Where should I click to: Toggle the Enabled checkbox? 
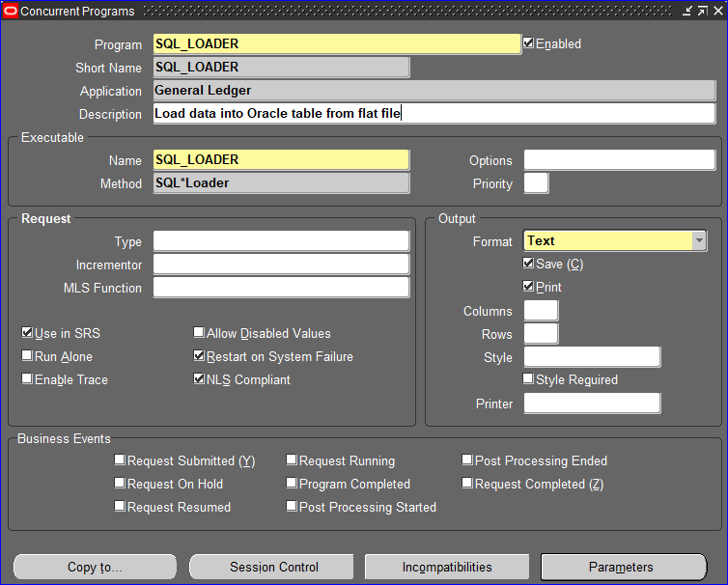[x=528, y=43]
